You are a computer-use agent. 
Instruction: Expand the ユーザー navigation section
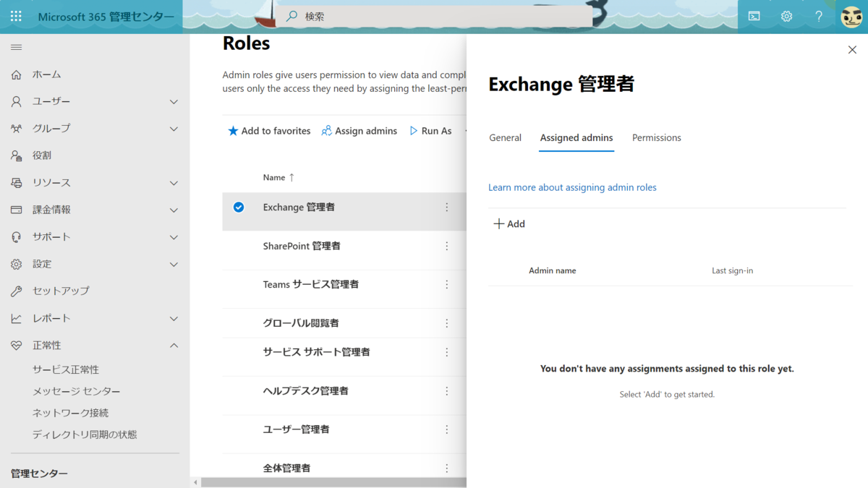[174, 102]
